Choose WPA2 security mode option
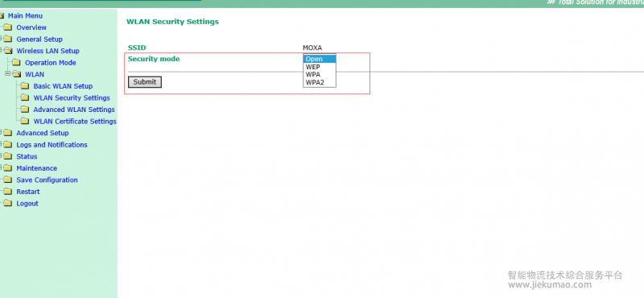The image size is (644, 298). (x=320, y=83)
